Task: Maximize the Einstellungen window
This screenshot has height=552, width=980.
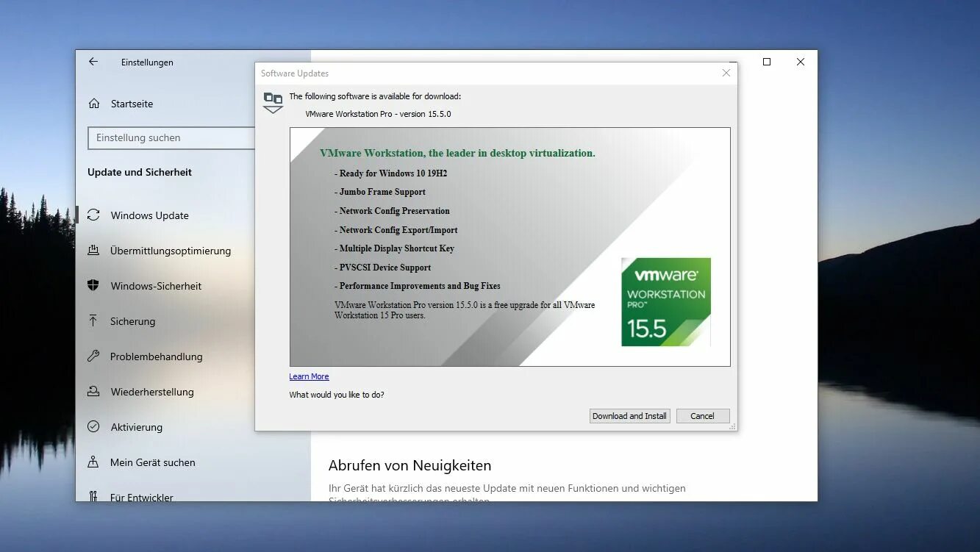Action: click(767, 62)
